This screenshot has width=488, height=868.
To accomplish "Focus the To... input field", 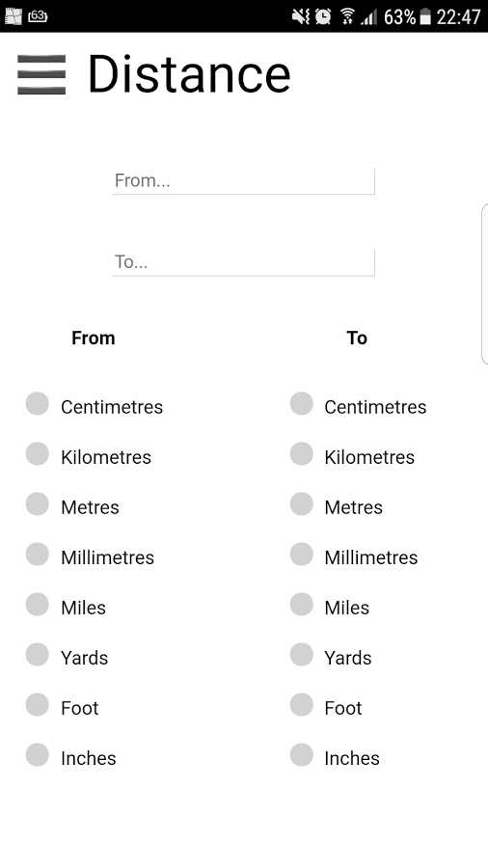I will 243,262.
